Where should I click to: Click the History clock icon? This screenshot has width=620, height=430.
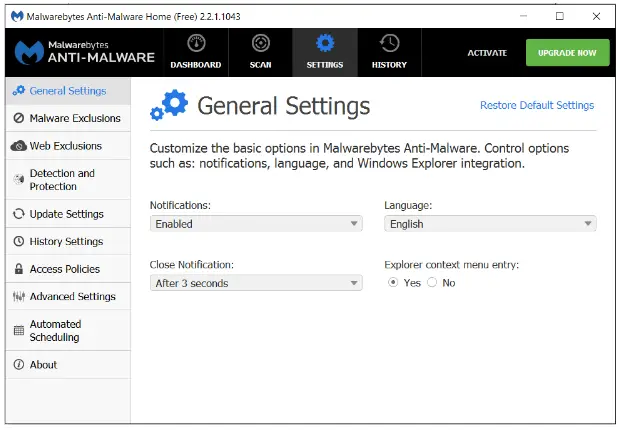pyautogui.click(x=389, y=43)
